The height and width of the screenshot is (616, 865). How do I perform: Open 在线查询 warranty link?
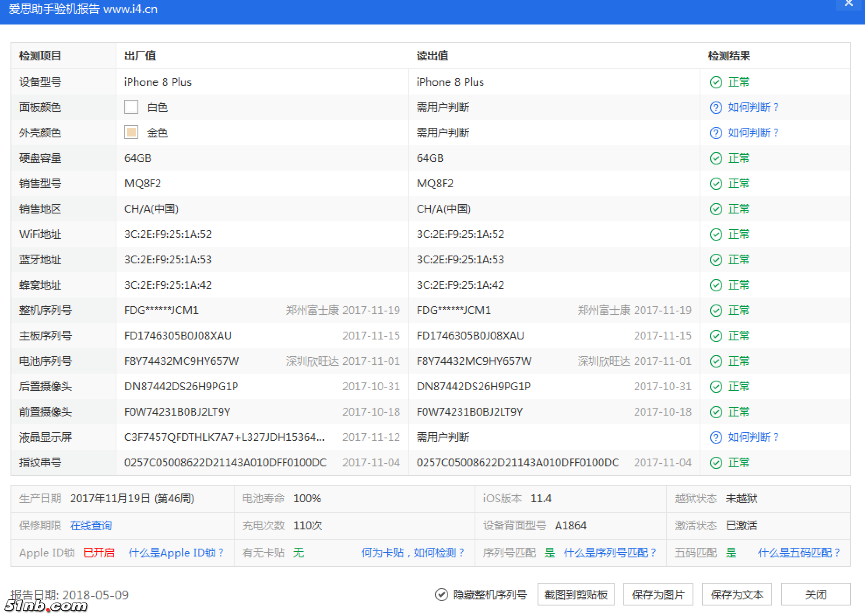tap(91, 525)
